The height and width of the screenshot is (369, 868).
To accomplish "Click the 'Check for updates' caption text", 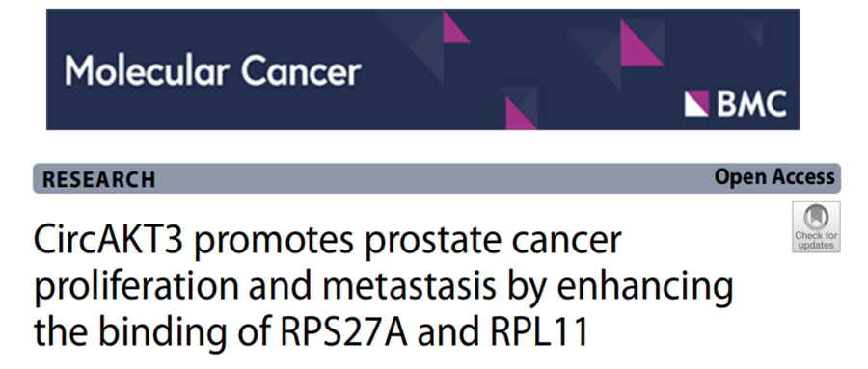I will (816, 240).
